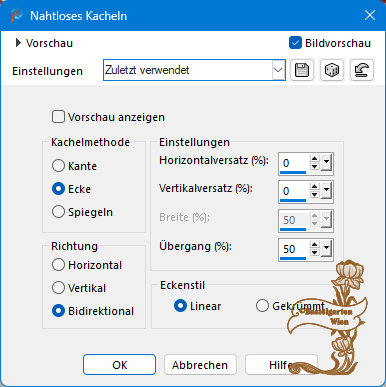Click the reset to default arrow icon
Viewport: 386px width, 387px height.
click(362, 70)
